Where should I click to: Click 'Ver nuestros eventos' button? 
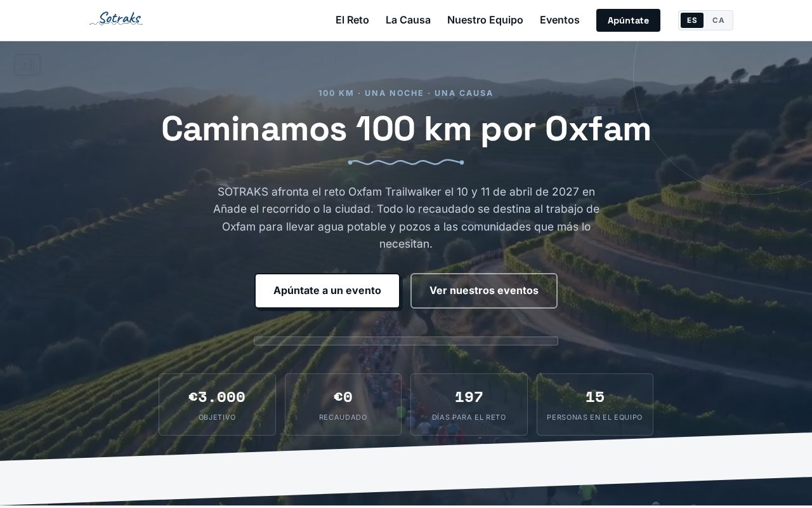(484, 291)
